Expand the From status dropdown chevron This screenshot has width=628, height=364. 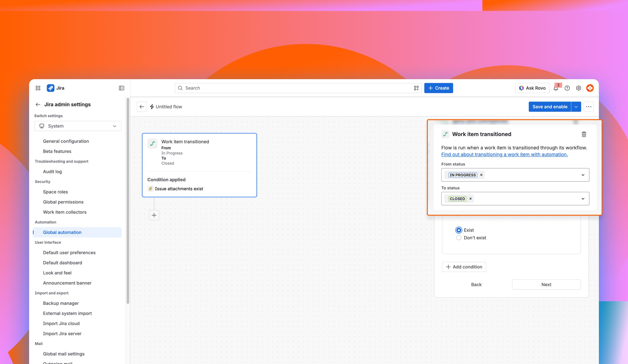(x=583, y=175)
